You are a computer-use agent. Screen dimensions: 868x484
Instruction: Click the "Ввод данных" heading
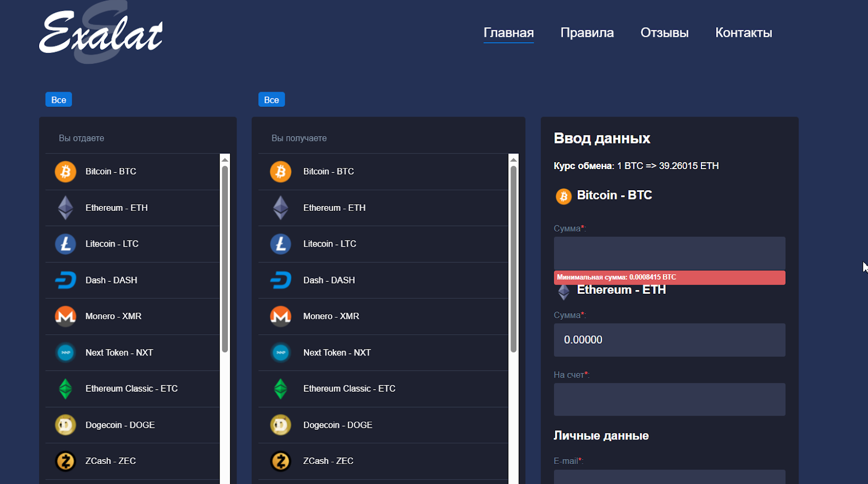coord(602,138)
